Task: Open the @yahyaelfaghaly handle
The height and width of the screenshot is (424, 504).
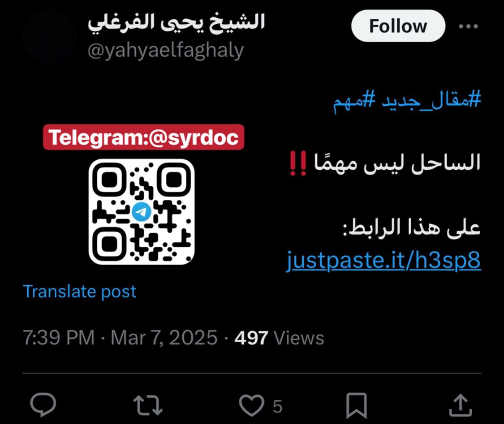Action: click(x=165, y=51)
